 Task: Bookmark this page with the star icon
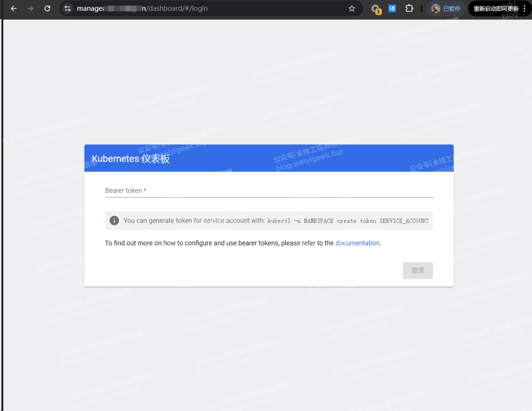click(x=352, y=8)
